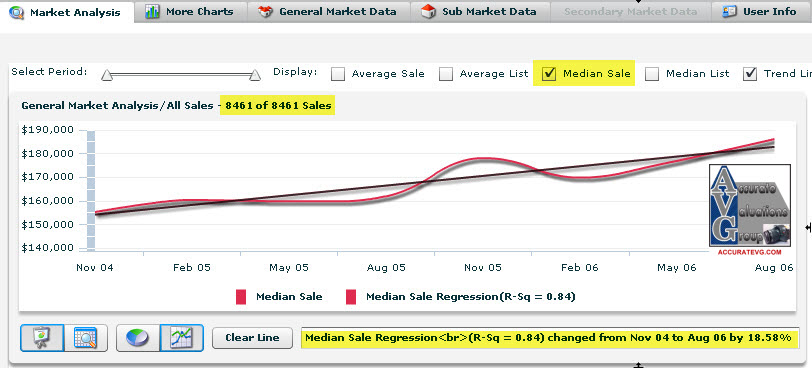Click the left Select Period slider handle
Viewport: 812px width, 368px height.
coord(107,76)
